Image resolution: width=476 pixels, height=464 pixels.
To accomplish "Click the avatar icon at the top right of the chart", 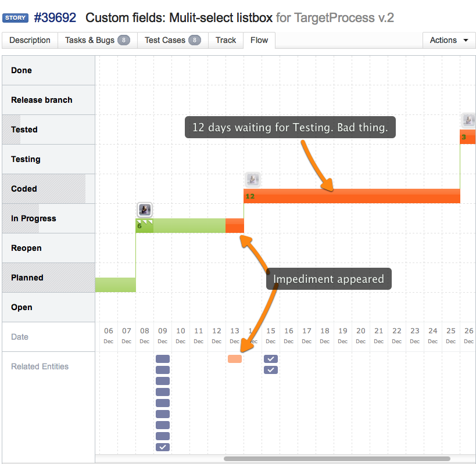I will coord(468,120).
